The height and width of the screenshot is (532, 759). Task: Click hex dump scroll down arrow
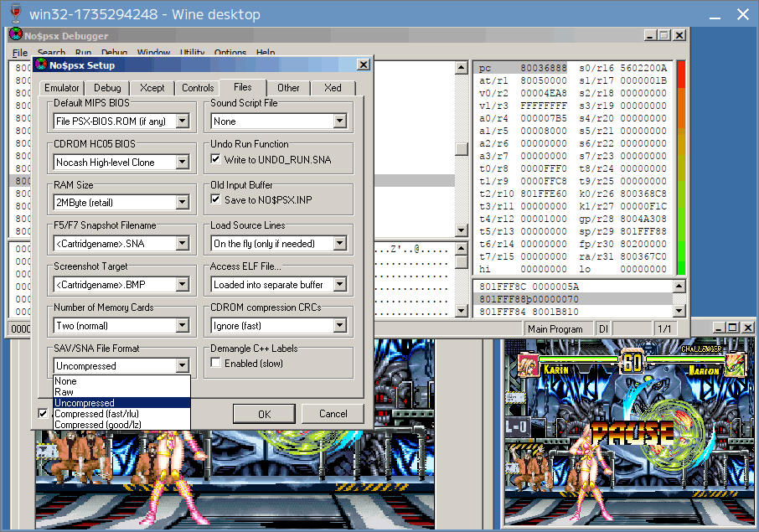462,310
